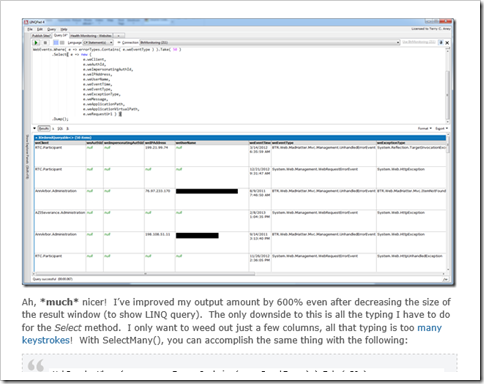This screenshot has width=484, height=384.
Task: Add a new query tab with plus tab
Action: [x=119, y=36]
